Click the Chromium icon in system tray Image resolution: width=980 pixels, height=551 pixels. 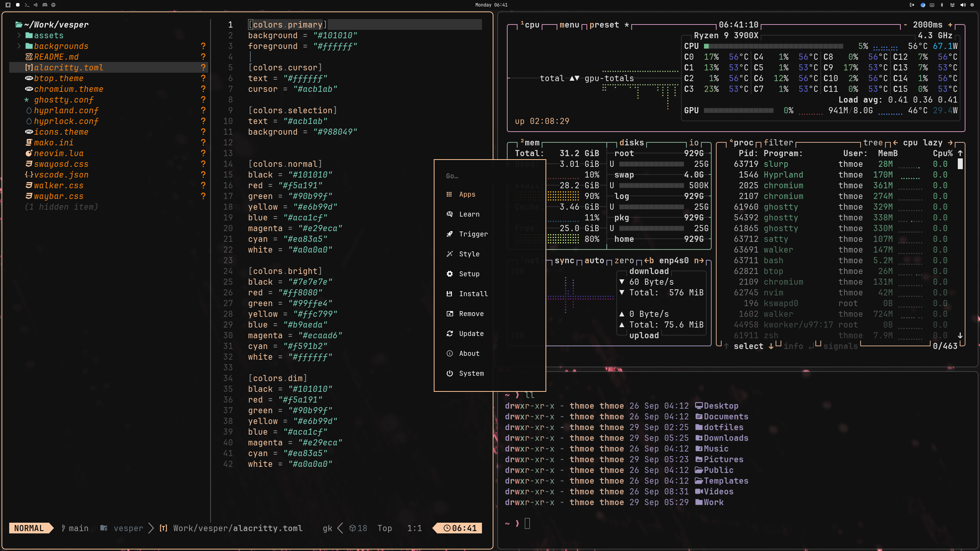923,5
